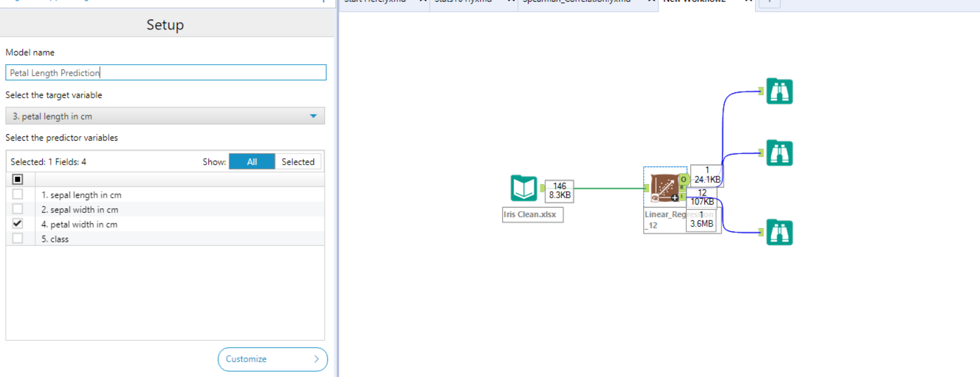Screen dimensions: 980x377
Task: Check the sepal length in cm checkbox
Action: tap(18, 194)
